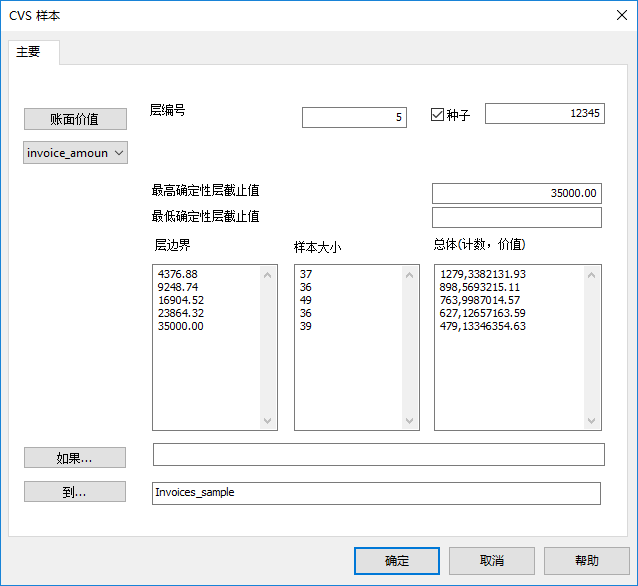The width and height of the screenshot is (638, 586).
Task: Click the 账面价值 button
Action: tap(75, 119)
